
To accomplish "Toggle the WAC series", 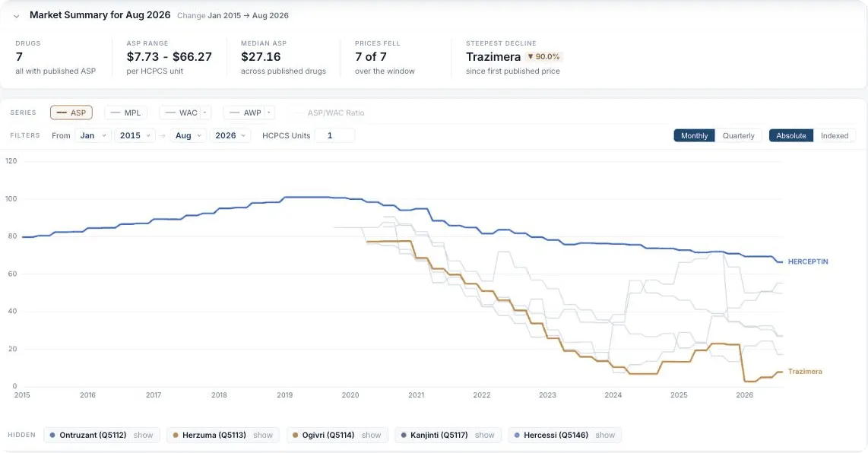I will (181, 112).
